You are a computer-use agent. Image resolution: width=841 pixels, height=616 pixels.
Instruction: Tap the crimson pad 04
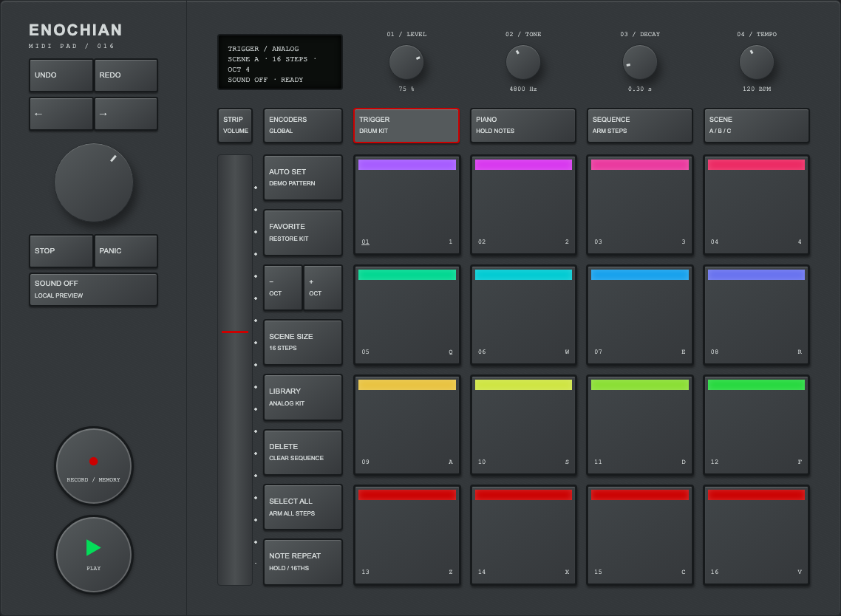point(756,205)
